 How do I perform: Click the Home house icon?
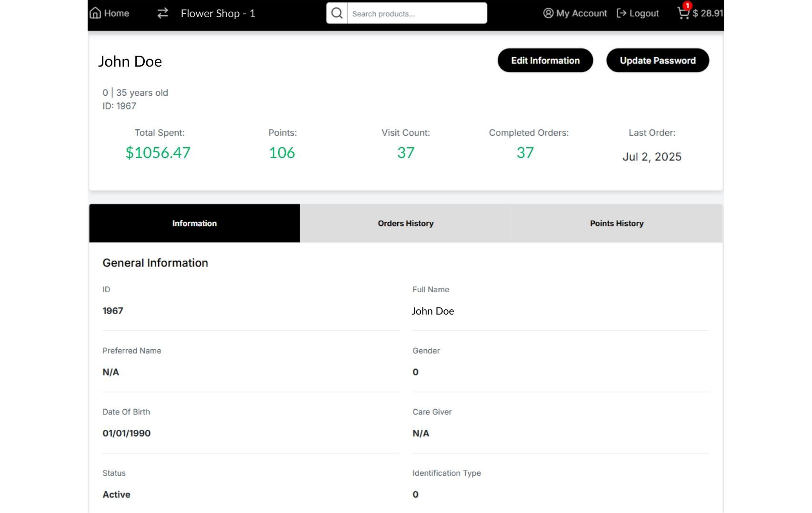tap(95, 13)
